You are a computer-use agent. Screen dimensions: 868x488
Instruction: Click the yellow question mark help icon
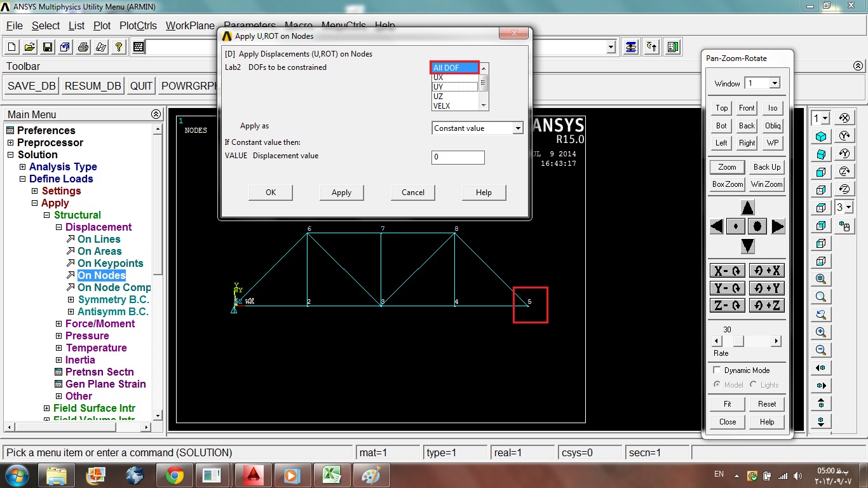coord(119,47)
